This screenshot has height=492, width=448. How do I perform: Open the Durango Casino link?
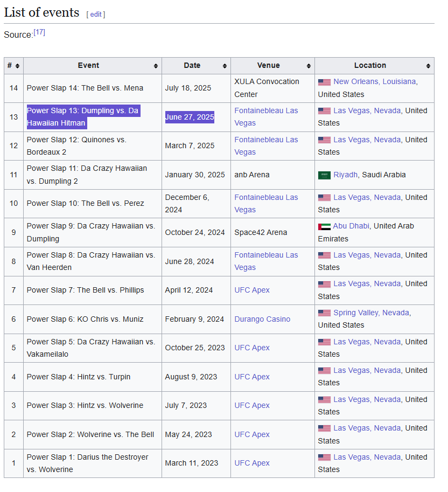262,319
